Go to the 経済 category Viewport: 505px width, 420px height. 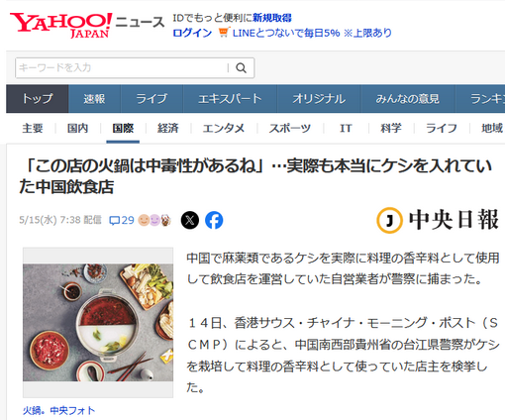[x=168, y=128]
